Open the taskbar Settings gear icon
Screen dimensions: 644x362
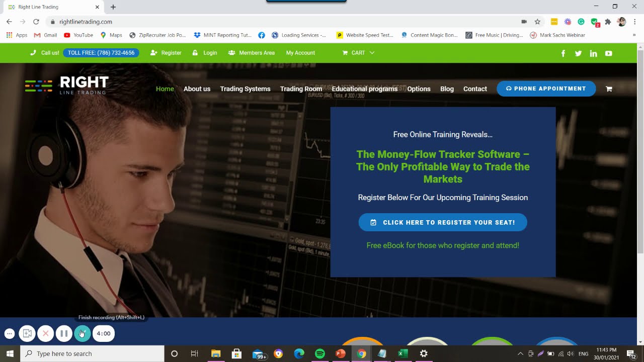(424, 353)
